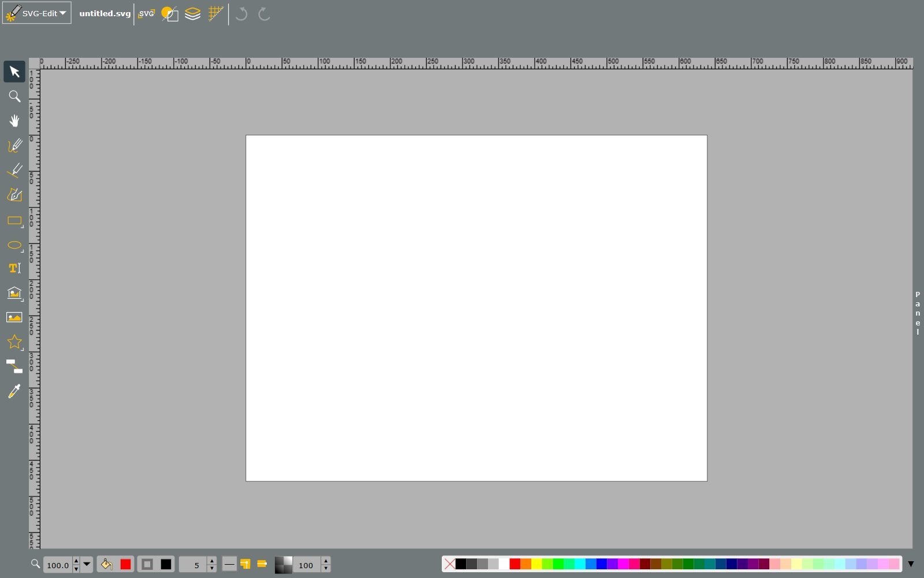Pick the yellow palette swatch
The width and height of the screenshot is (924, 578).
(536, 564)
